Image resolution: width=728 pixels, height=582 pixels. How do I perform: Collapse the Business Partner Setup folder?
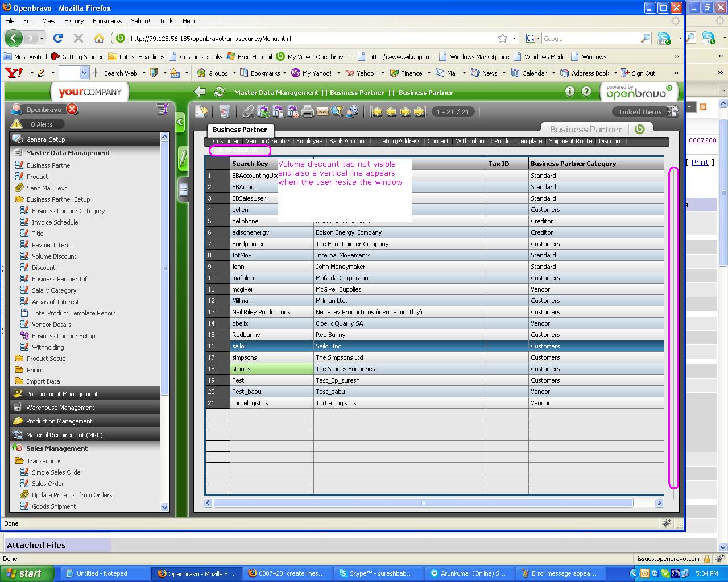tap(58, 199)
